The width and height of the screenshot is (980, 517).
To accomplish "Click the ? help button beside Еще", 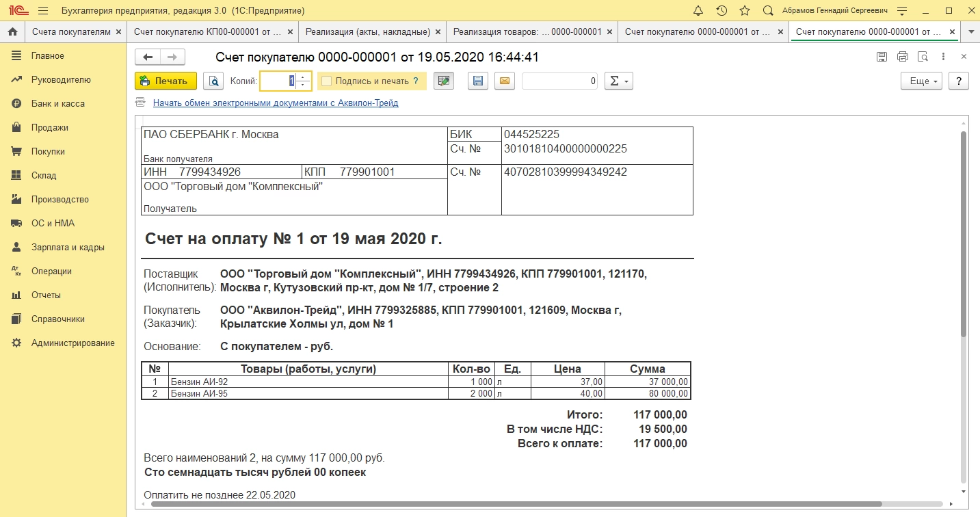I will (959, 81).
